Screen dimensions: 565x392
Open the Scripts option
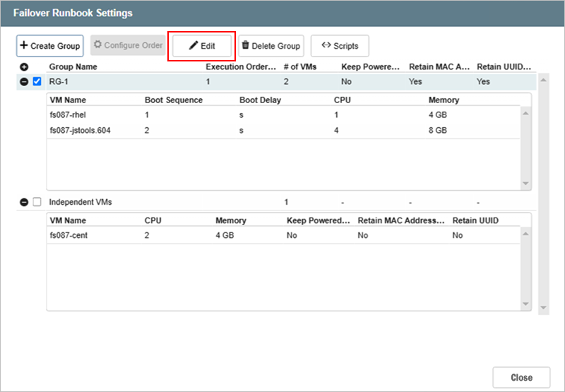click(x=340, y=46)
